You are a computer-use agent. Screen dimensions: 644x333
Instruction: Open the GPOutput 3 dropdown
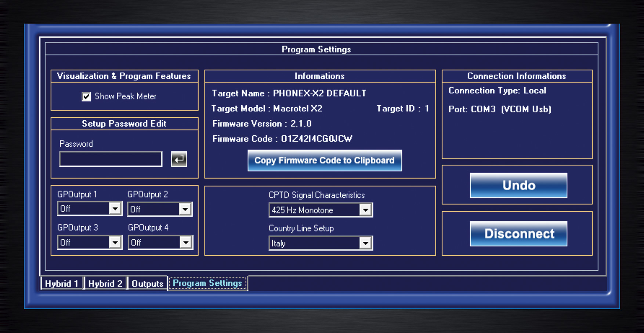(x=115, y=242)
